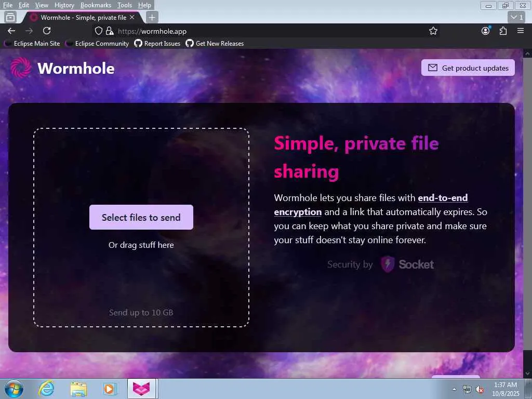The width and height of the screenshot is (532, 399).
Task: Click the 'Send up to 10 GB' text
Action: (x=141, y=312)
